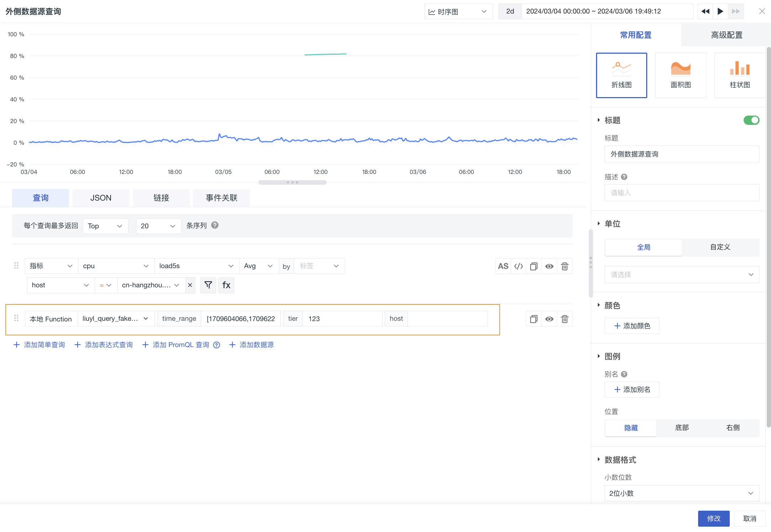Open the 高级配置 tab
This screenshot has width=771, height=532.
tap(727, 35)
